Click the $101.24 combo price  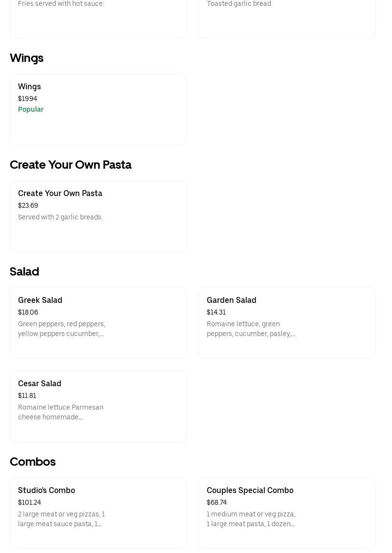[x=29, y=503]
